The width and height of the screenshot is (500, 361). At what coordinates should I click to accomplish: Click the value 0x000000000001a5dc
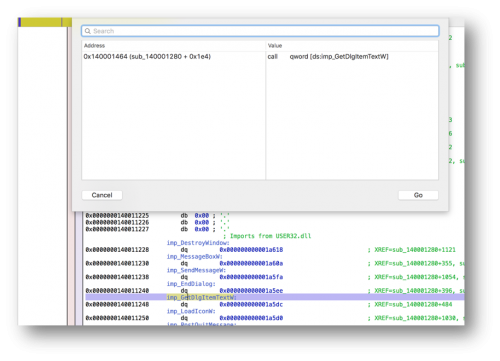251,304
